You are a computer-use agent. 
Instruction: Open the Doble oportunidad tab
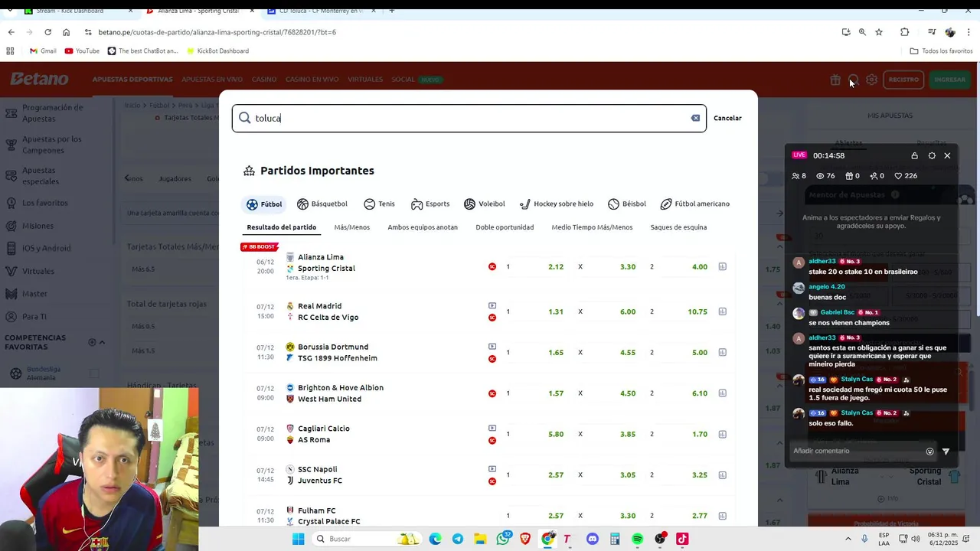505,227
